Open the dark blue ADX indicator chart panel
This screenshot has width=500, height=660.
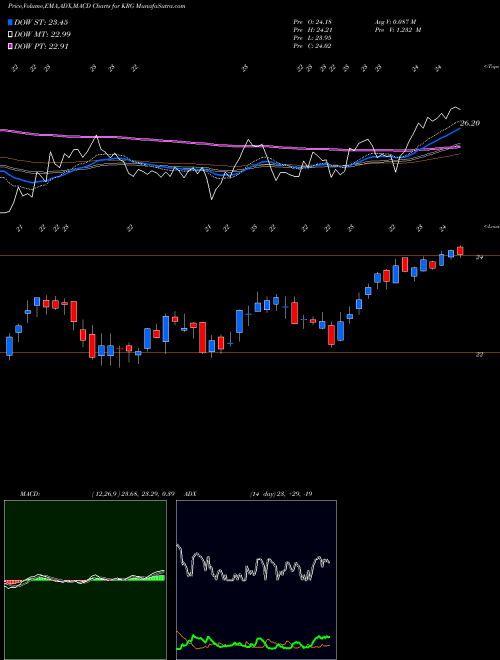(x=256, y=580)
